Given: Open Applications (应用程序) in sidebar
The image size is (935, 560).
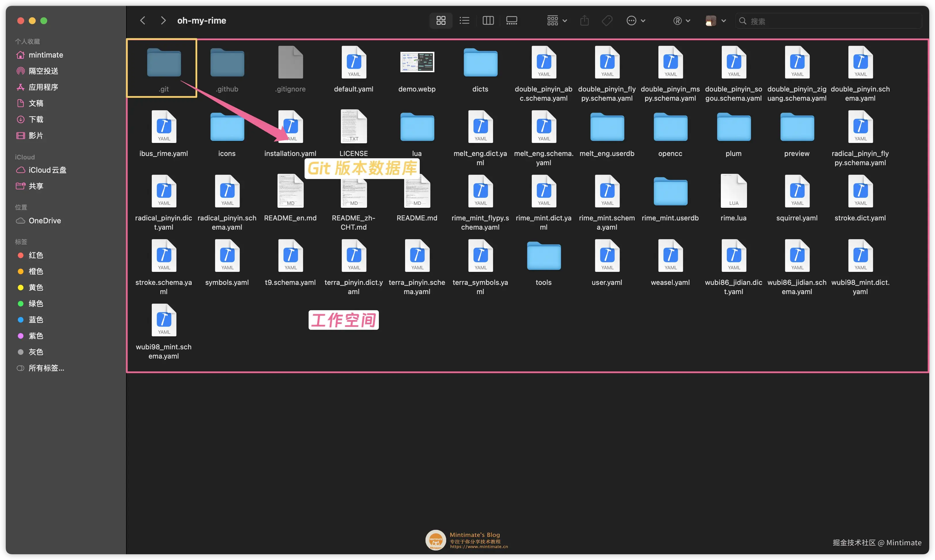Looking at the screenshot, I should (x=43, y=87).
